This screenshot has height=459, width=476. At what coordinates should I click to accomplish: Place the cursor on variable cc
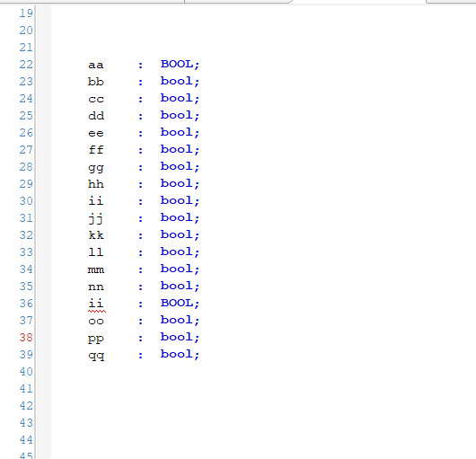[96, 99]
